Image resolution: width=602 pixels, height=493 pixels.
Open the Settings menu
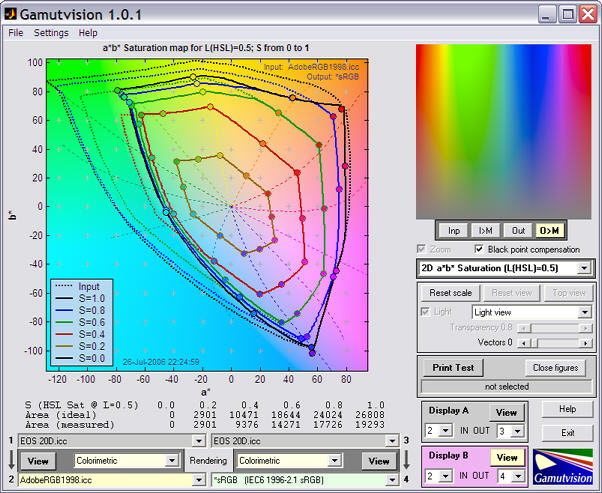(51, 33)
